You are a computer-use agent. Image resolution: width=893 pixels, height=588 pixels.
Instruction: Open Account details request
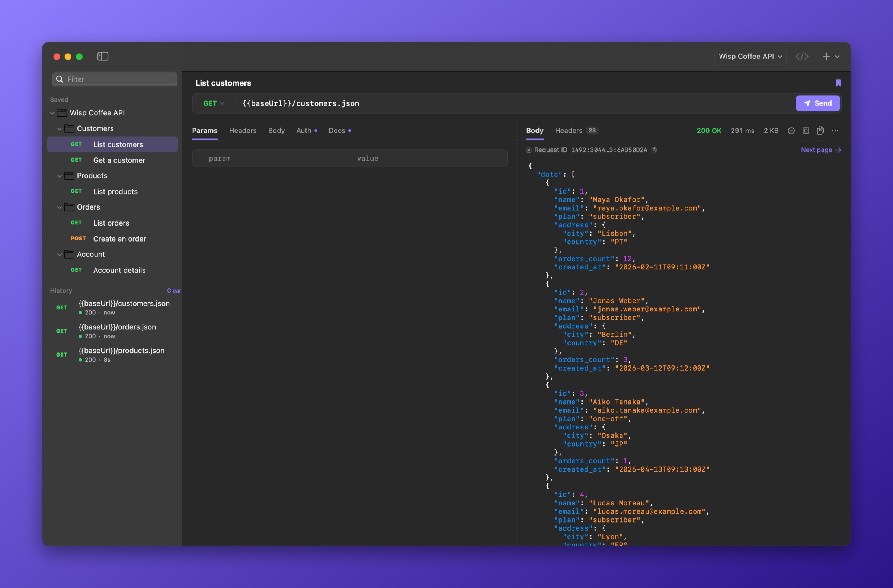click(x=112, y=270)
